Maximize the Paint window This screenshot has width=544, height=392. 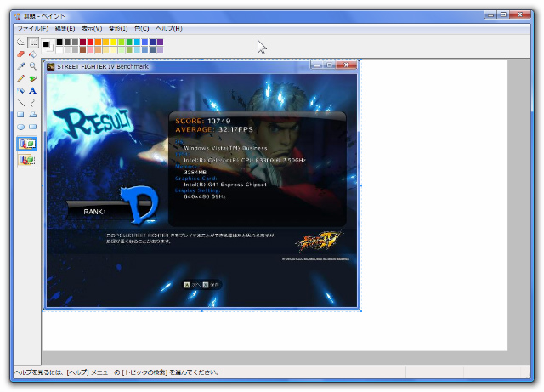503,15
